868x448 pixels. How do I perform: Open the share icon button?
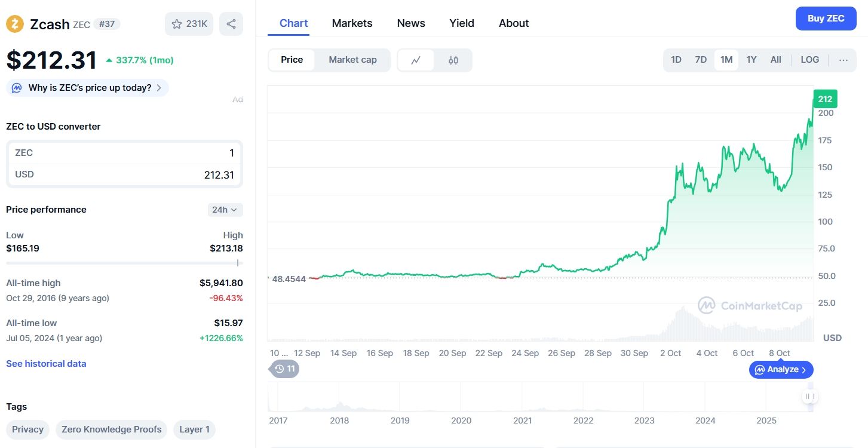[231, 24]
